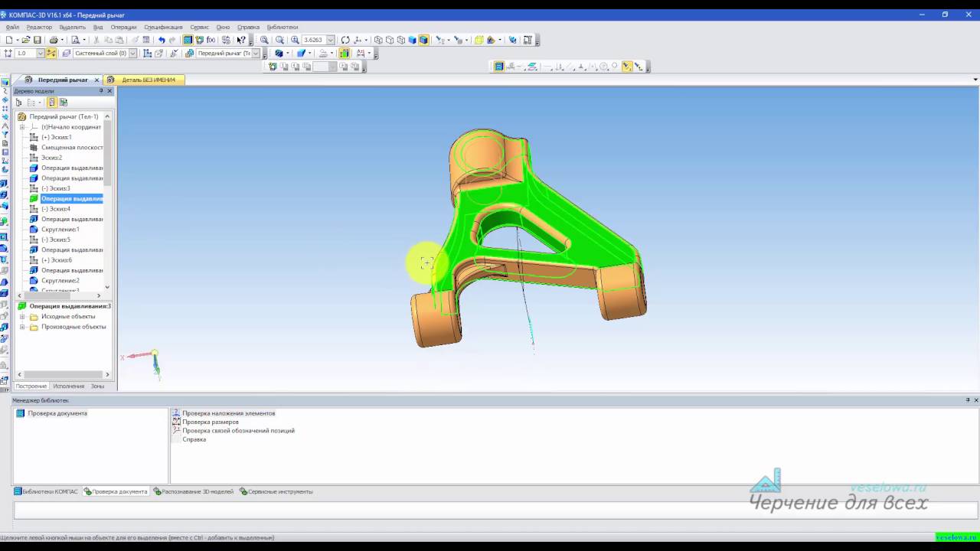Click Проверка наложения элементов
The image size is (980, 551).
click(228, 413)
